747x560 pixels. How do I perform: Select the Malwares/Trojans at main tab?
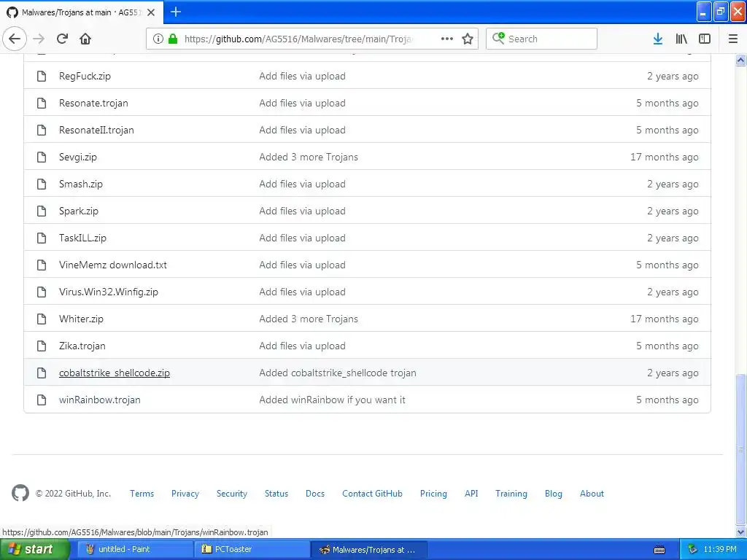click(x=81, y=12)
